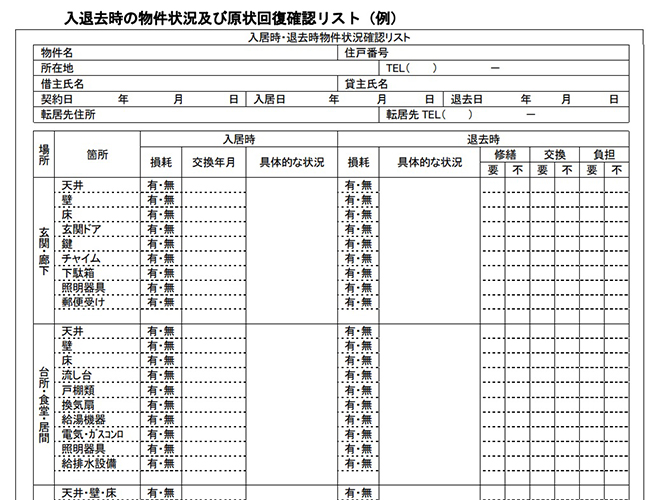Click the 換気扇 row label
Viewport: 660px width, 500px height.
pyautogui.click(x=78, y=405)
